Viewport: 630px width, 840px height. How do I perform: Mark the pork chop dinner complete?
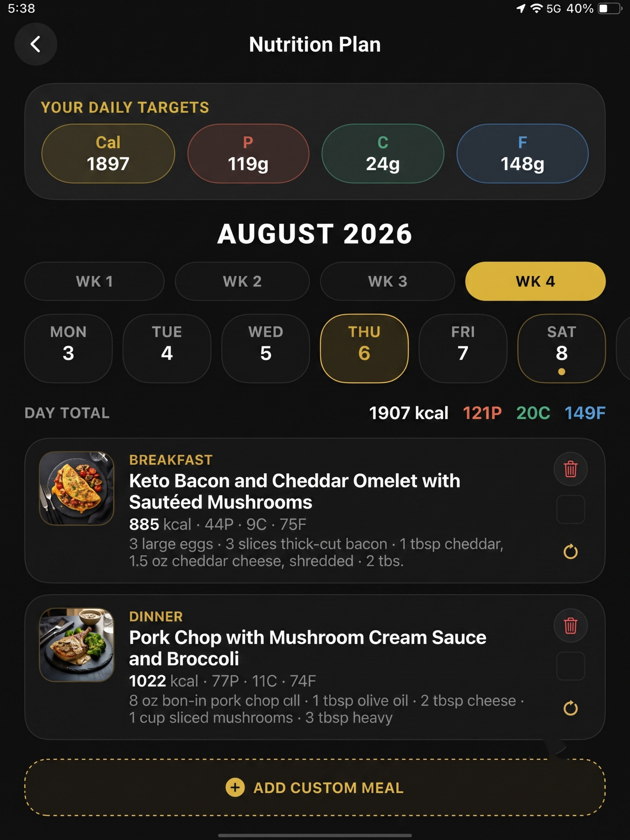coord(570,666)
